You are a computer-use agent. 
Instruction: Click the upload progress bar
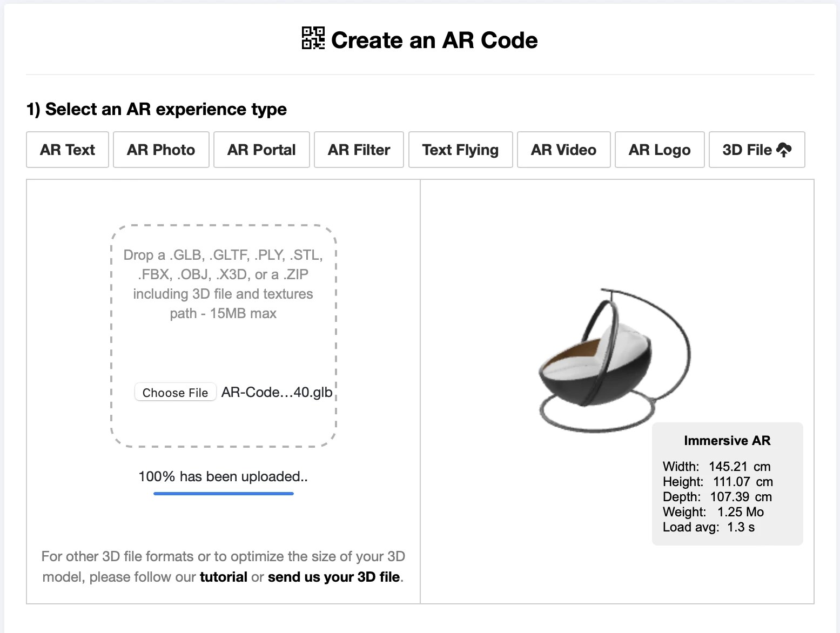pos(223,493)
